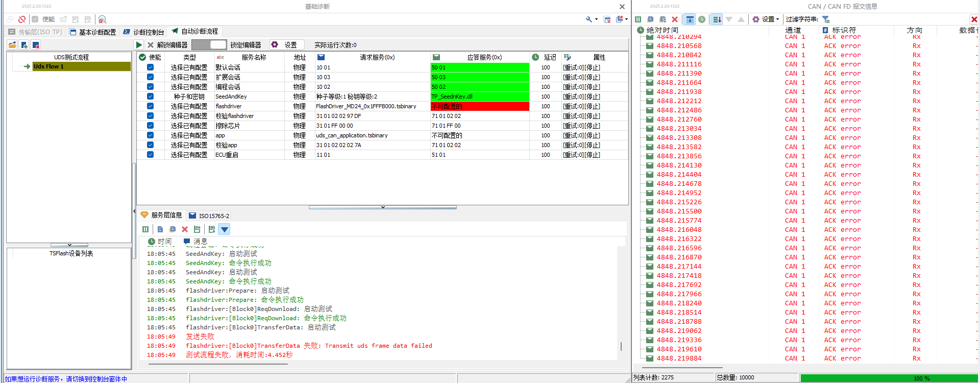Uncheck enable for 默认会话 row

[x=150, y=67]
